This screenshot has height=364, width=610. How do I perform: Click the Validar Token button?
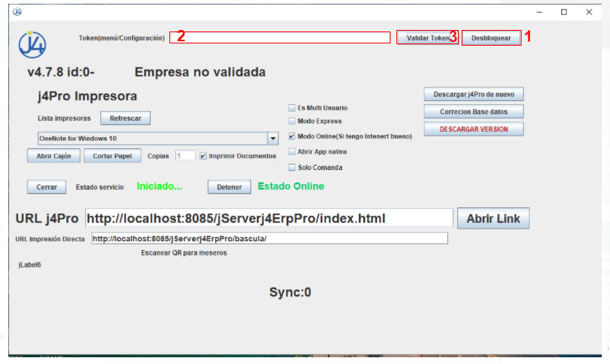tap(428, 37)
